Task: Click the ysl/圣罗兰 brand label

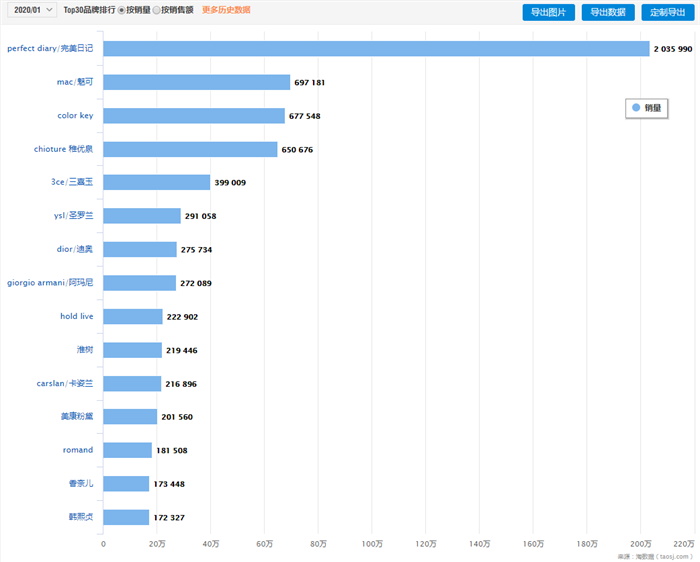Action: (74, 215)
